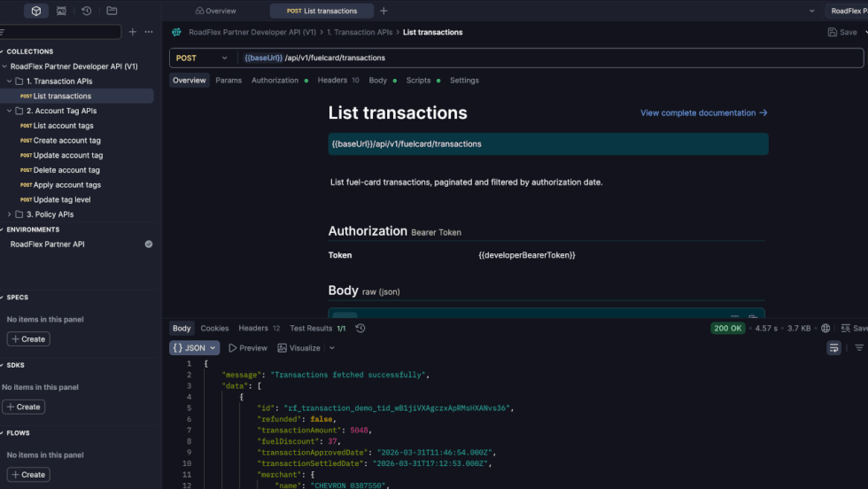Click the sidebar search input field
Image resolution: width=868 pixels, height=489 pixels.
[x=61, y=32]
